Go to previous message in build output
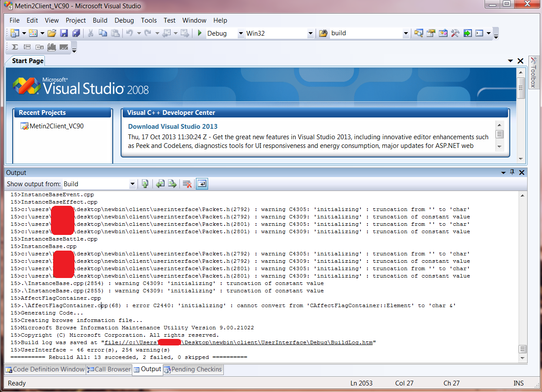 [x=161, y=184]
